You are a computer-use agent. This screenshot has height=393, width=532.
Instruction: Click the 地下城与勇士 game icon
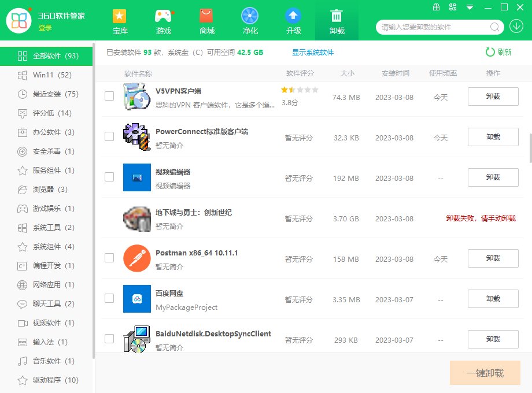tap(136, 218)
